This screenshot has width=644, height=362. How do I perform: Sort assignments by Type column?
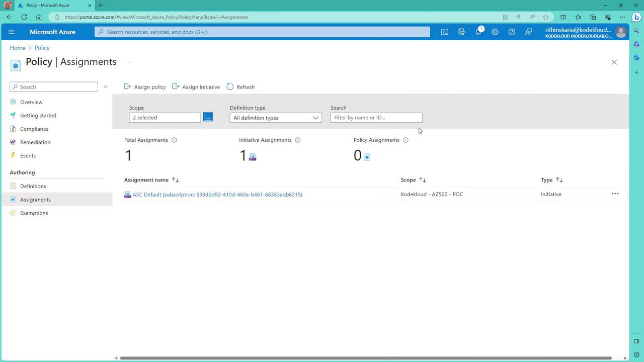tap(559, 180)
